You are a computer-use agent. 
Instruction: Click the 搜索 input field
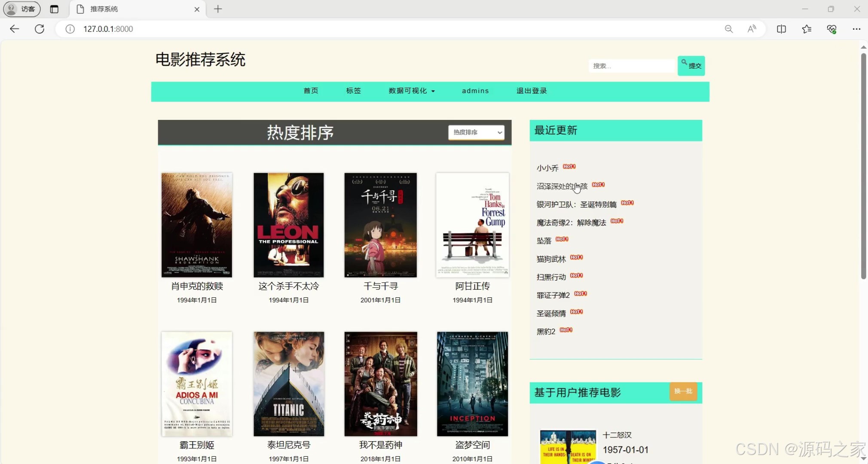(632, 66)
